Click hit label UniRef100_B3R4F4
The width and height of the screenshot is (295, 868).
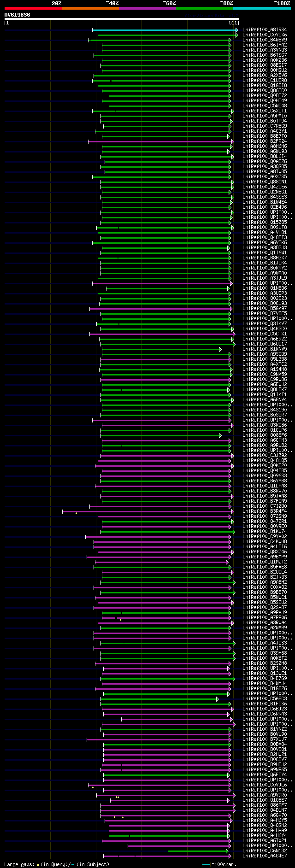coord(265,511)
